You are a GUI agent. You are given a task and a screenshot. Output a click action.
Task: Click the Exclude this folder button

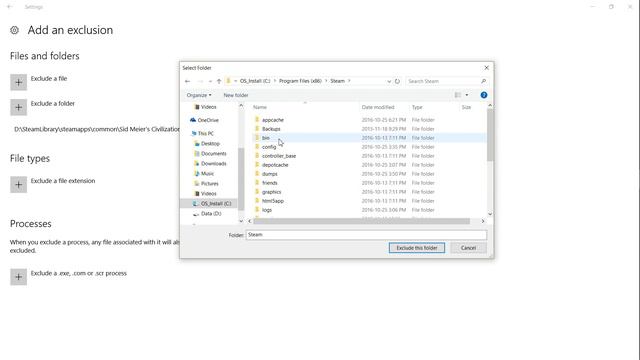[417, 248]
